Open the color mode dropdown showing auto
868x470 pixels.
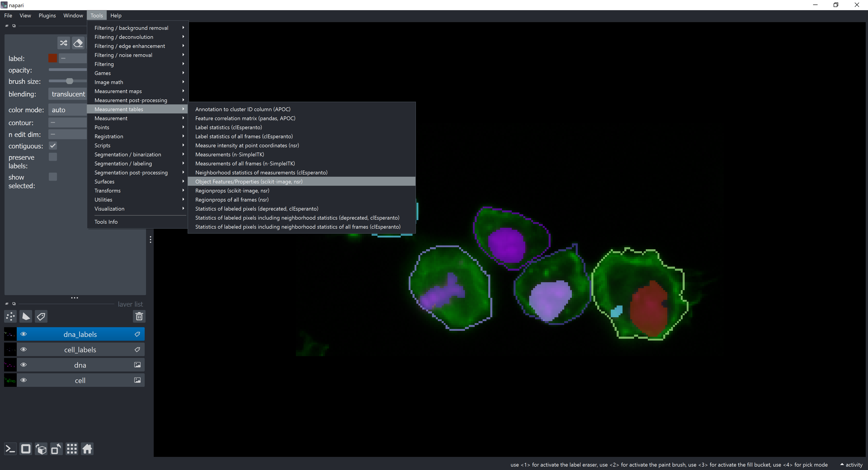point(68,110)
